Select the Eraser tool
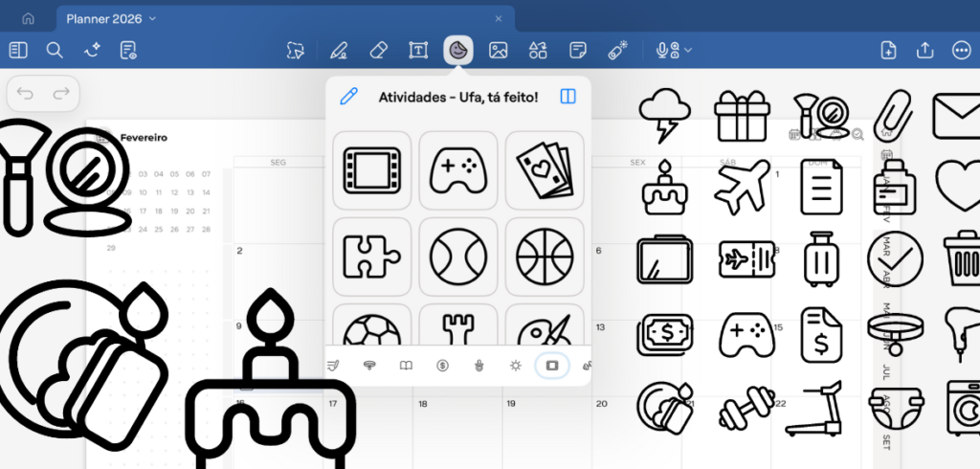The height and width of the screenshot is (469, 980). [378, 50]
